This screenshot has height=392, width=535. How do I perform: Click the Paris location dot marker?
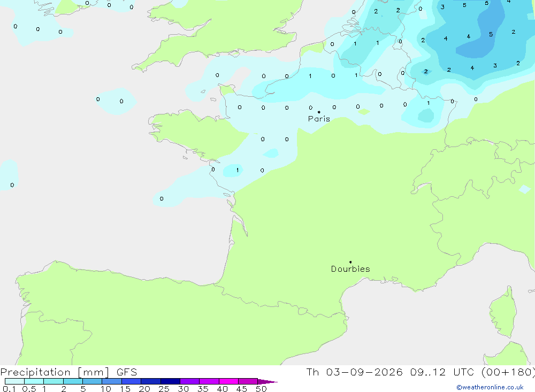point(319,112)
